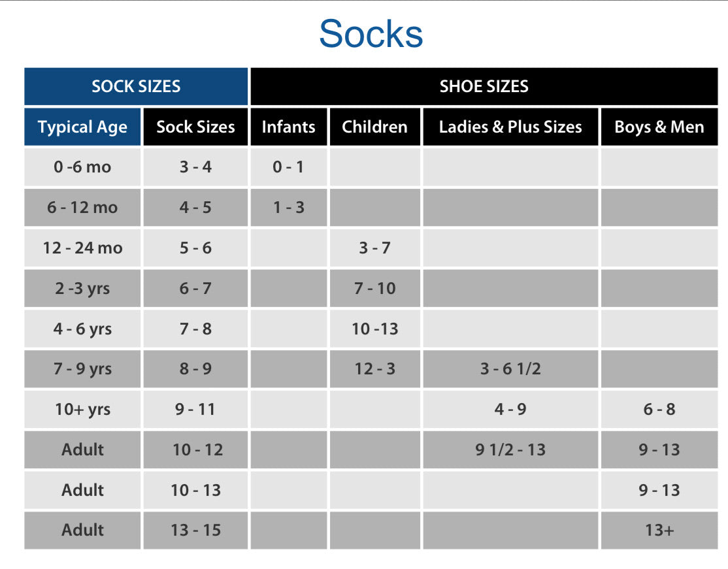The width and height of the screenshot is (728, 569).
Task: Select the 13+ Boys & Men size
Action: (x=659, y=530)
